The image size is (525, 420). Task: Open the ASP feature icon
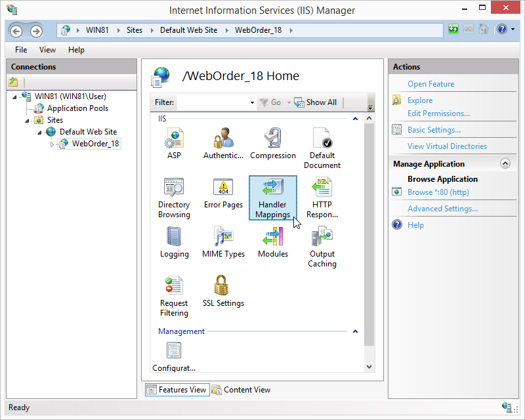pyautogui.click(x=174, y=138)
